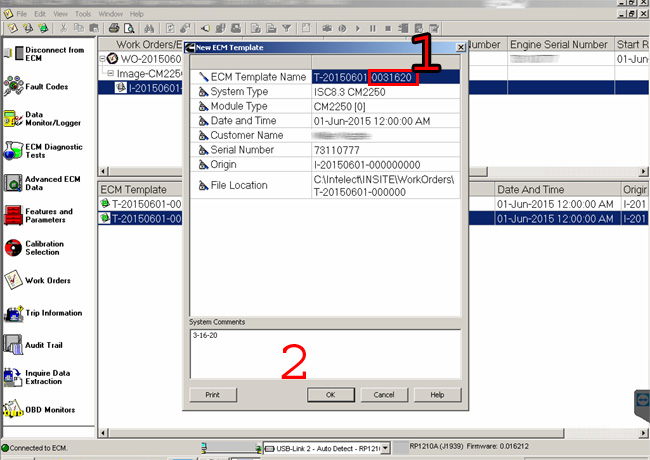Viewport: 650px width, 460px height.
Task: Open OBD Monitors view
Action: tap(40, 409)
